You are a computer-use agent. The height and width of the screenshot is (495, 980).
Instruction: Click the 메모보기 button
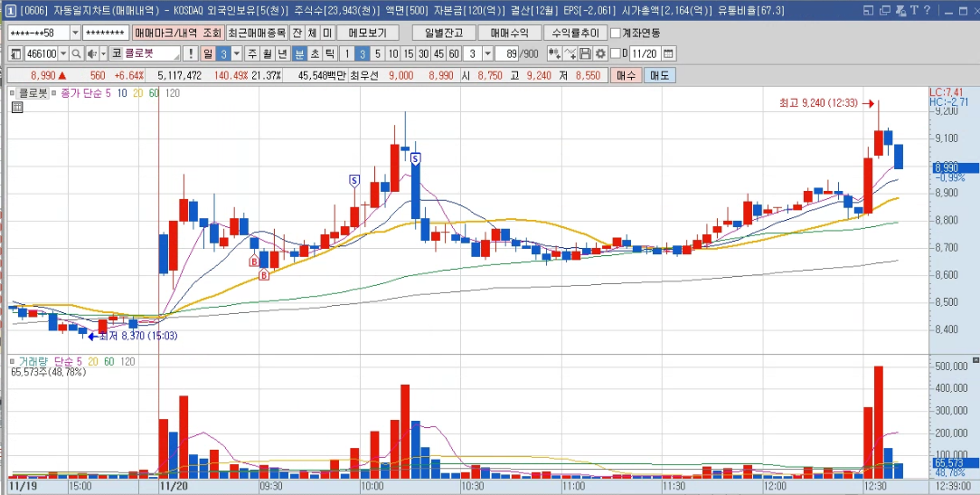pyautogui.click(x=370, y=33)
